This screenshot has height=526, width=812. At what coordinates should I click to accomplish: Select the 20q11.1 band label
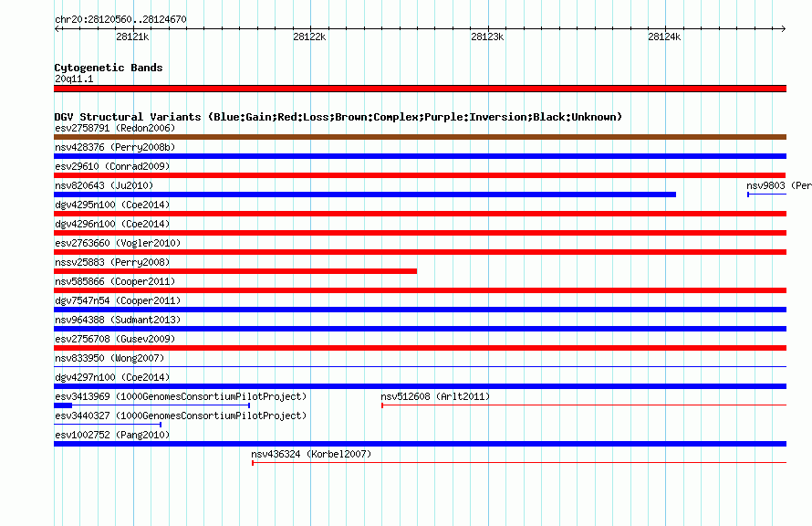74,79
